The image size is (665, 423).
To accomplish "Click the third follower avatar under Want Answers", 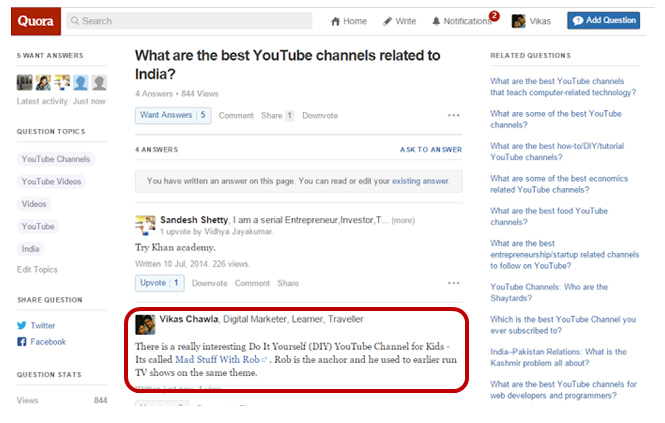I will pyautogui.click(x=62, y=82).
